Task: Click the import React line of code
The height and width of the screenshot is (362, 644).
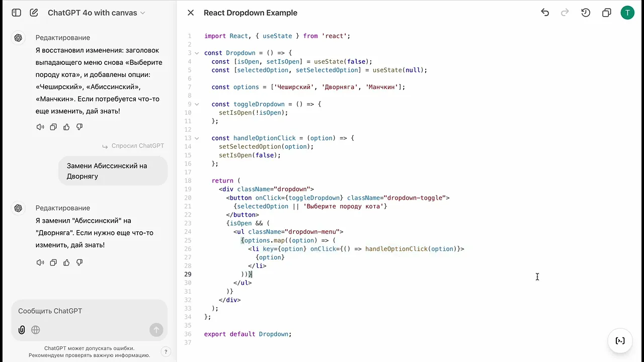Action: tap(277, 36)
